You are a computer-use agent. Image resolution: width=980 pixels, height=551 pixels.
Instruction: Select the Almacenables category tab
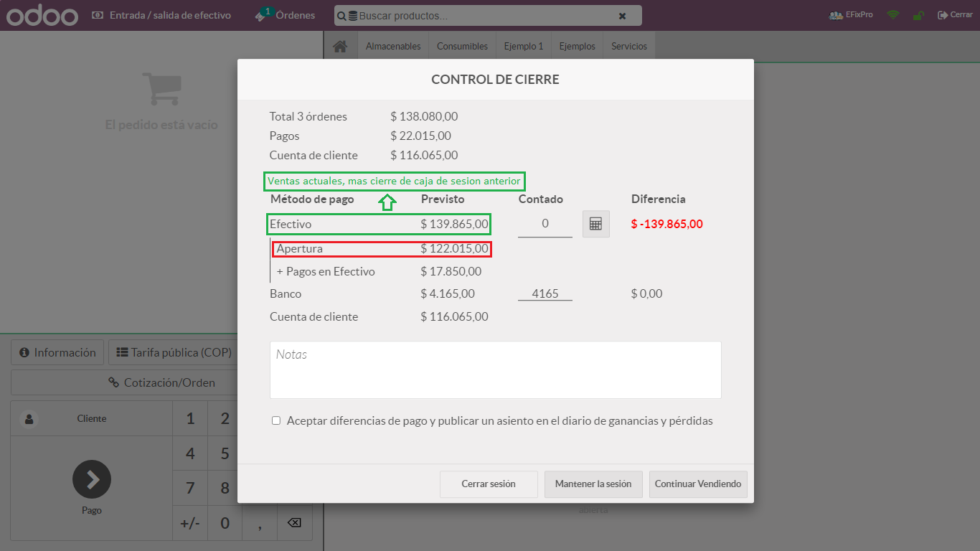coord(393,46)
